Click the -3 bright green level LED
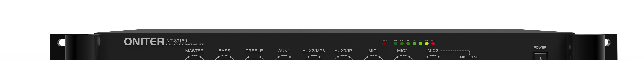 [x=421, y=44]
